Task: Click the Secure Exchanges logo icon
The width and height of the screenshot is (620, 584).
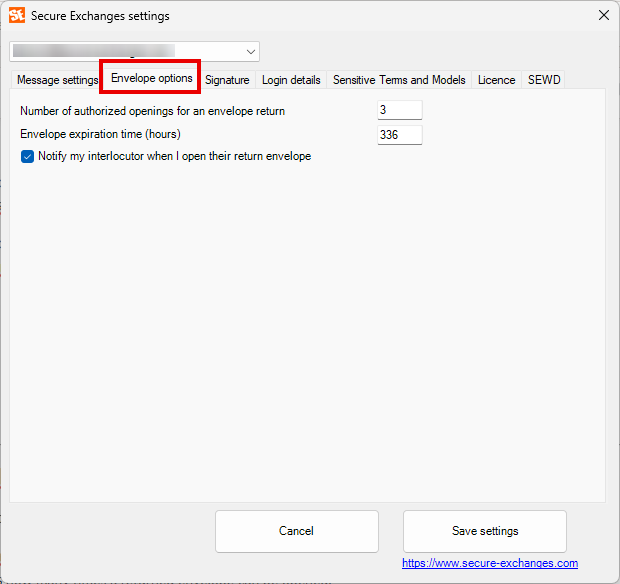Action: pos(17,15)
